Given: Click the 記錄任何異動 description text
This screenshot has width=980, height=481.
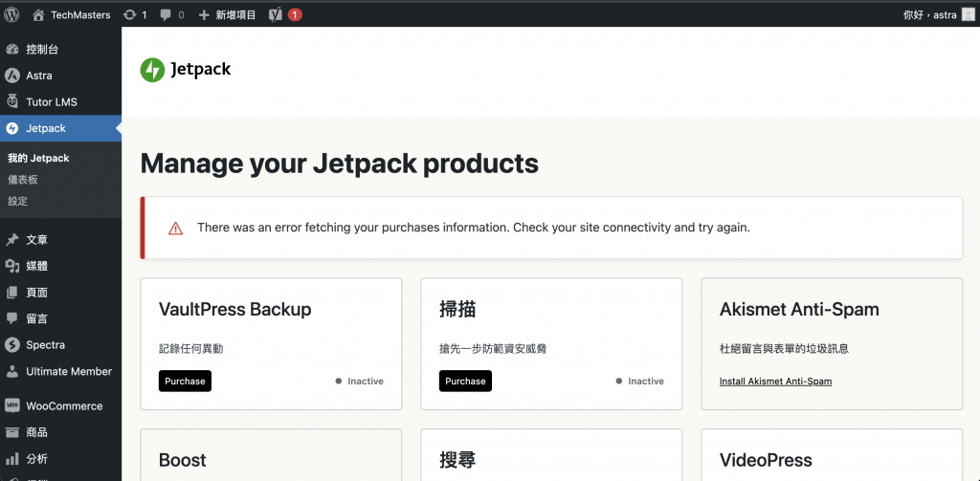Looking at the screenshot, I should pos(190,349).
